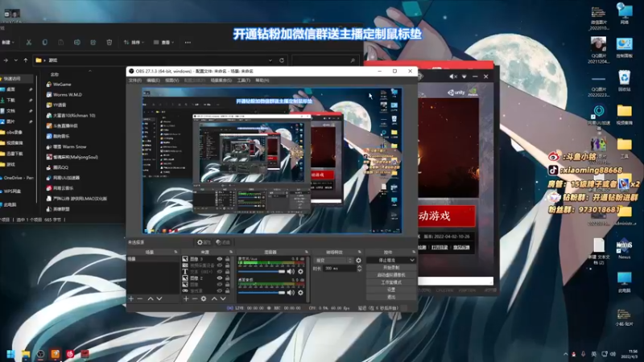
Task: Open the Nexus desktop shortcut
Action: coord(625,249)
